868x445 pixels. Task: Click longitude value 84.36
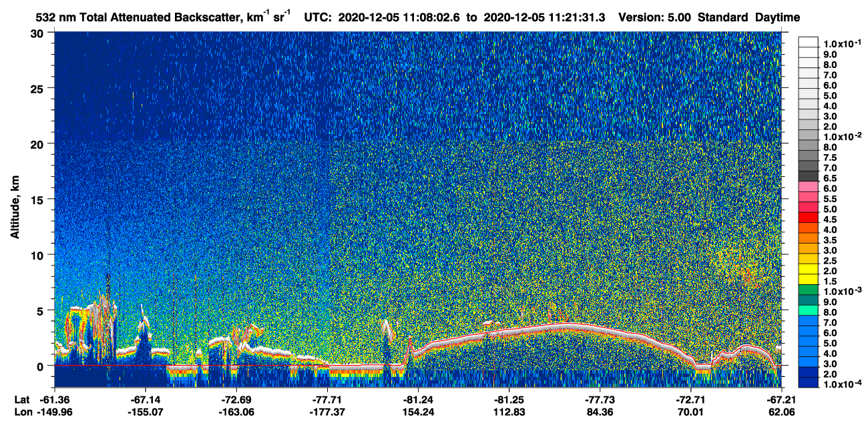point(600,412)
